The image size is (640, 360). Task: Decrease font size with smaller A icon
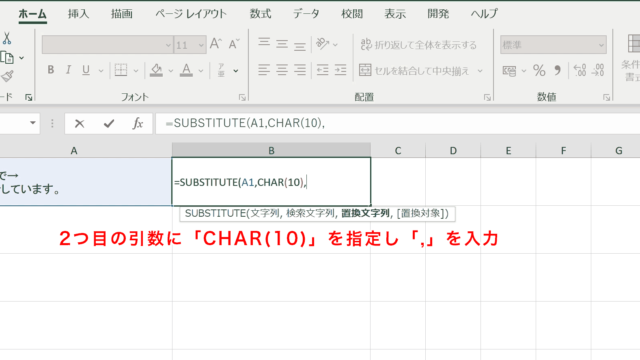pos(234,44)
